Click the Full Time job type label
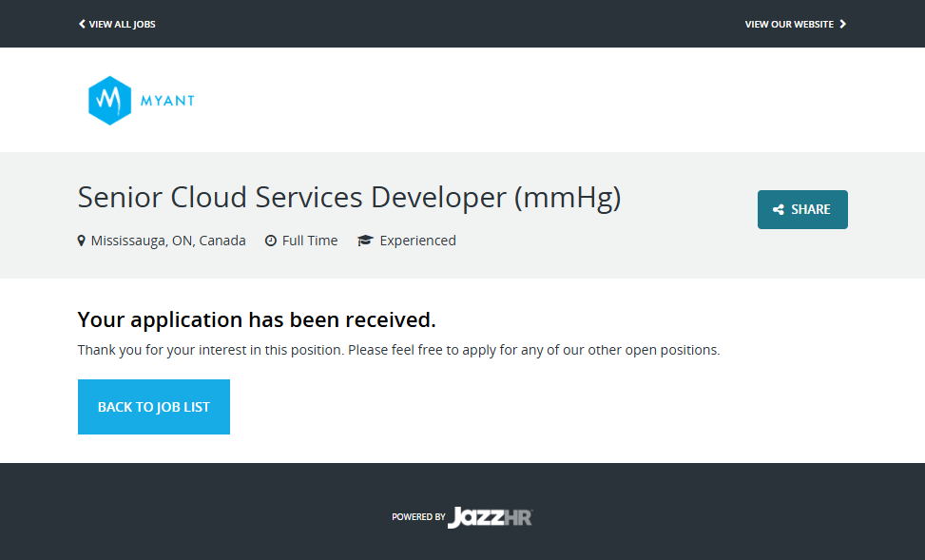The width and height of the screenshot is (925, 560). click(310, 241)
